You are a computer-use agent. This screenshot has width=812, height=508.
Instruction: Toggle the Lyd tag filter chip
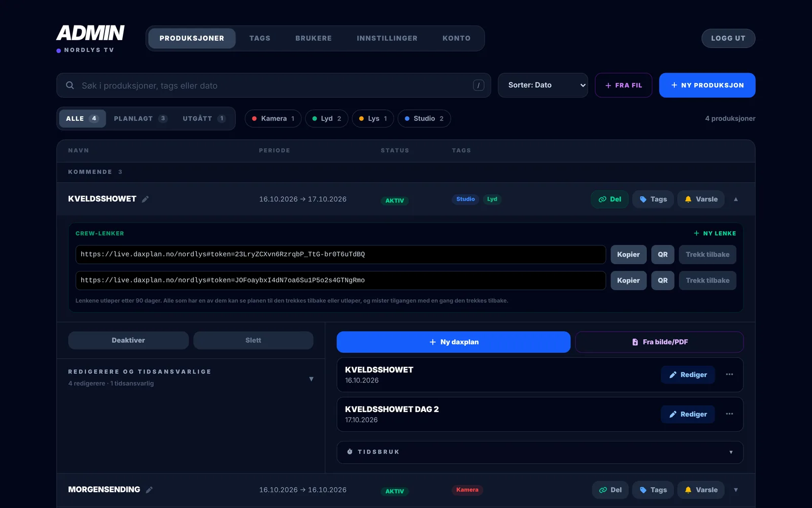[x=327, y=118]
